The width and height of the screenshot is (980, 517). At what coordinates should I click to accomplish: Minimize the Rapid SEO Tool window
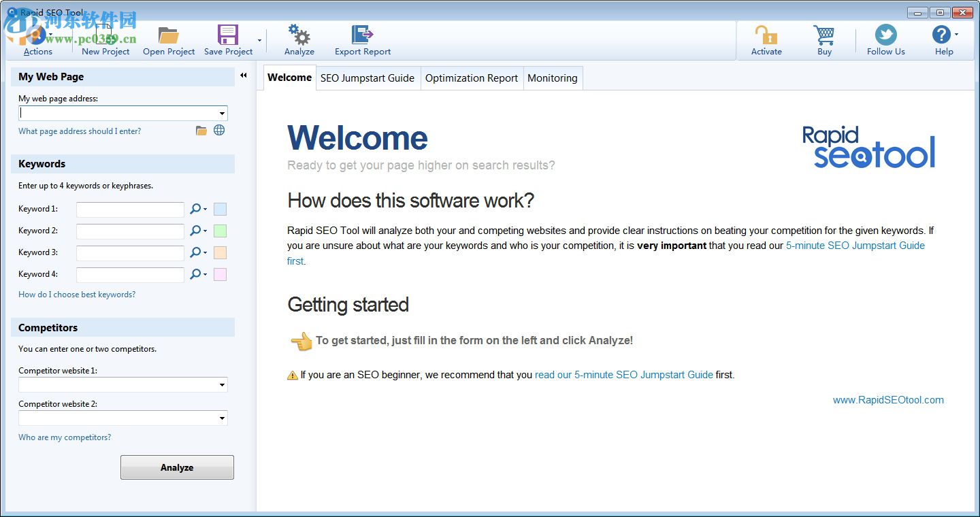(918, 12)
